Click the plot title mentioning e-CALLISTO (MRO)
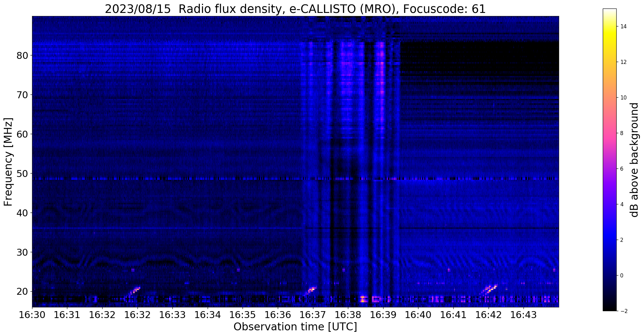The height and width of the screenshot is (336, 644). point(295,9)
